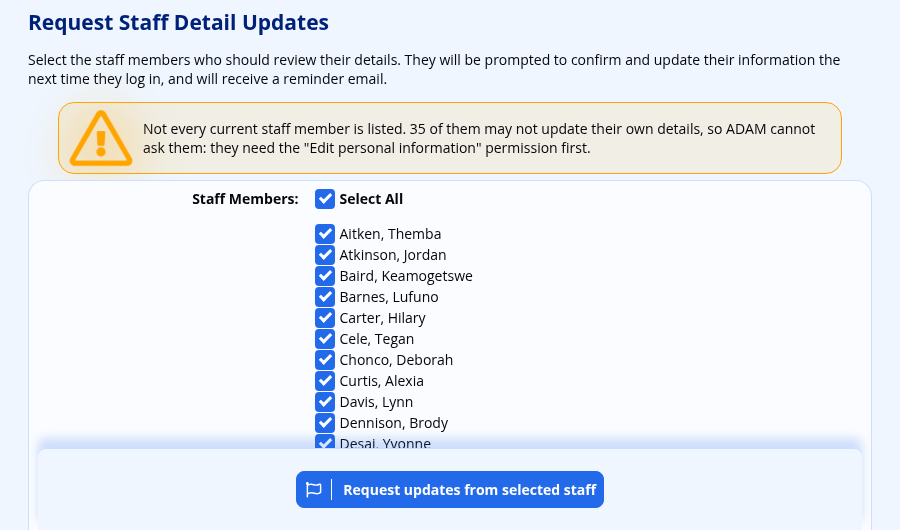Image resolution: width=900 pixels, height=530 pixels.
Task: Click the flag icon on request button
Action: click(x=313, y=490)
